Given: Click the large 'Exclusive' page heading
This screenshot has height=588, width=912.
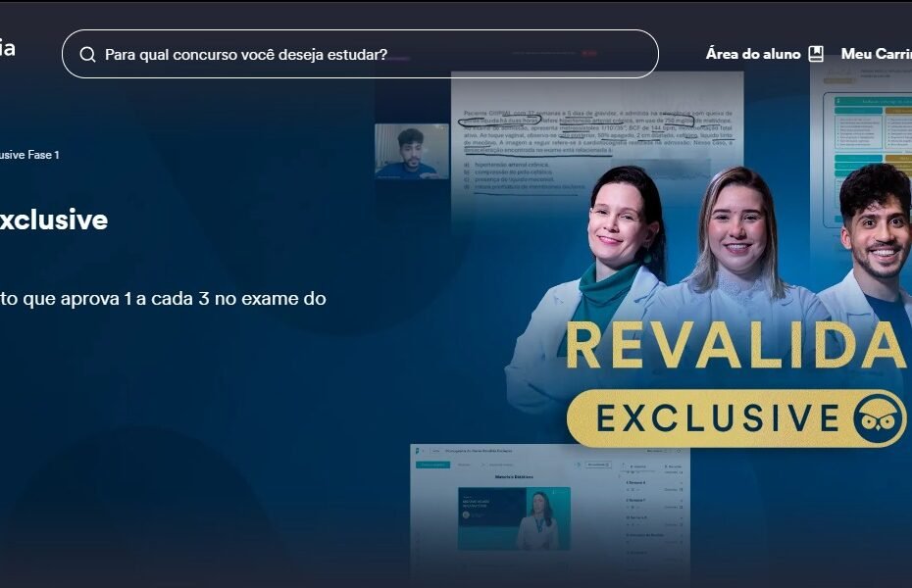Looking at the screenshot, I should (x=54, y=220).
